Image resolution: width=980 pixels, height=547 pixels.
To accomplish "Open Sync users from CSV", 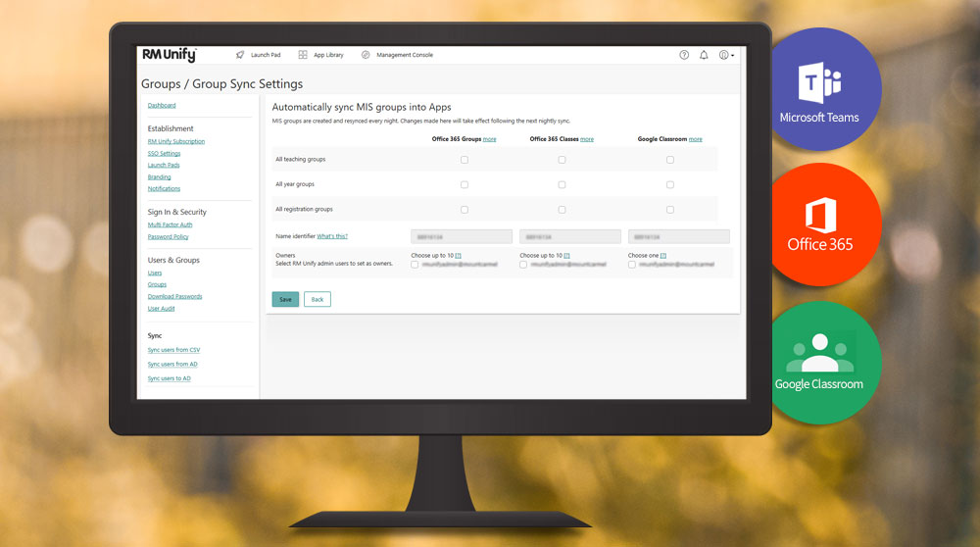I will click(173, 350).
